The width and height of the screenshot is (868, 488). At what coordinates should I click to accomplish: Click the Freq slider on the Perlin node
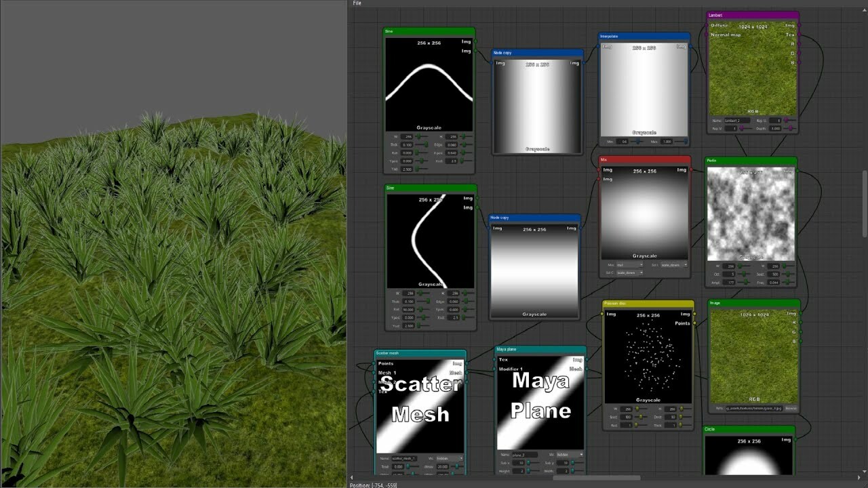click(787, 283)
